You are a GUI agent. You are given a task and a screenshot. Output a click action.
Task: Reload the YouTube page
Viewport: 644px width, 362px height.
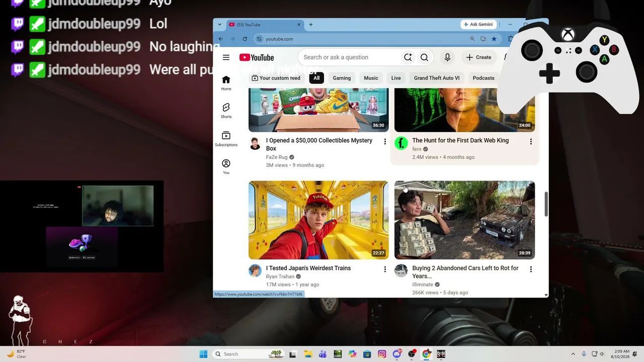[245, 39]
